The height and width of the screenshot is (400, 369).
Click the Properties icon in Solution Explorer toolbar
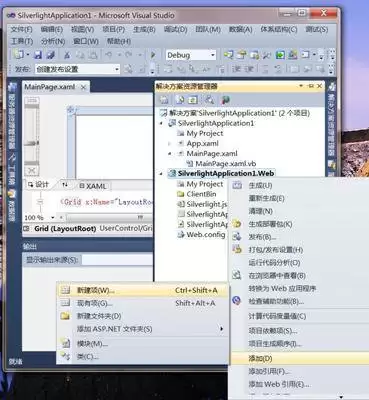point(164,99)
